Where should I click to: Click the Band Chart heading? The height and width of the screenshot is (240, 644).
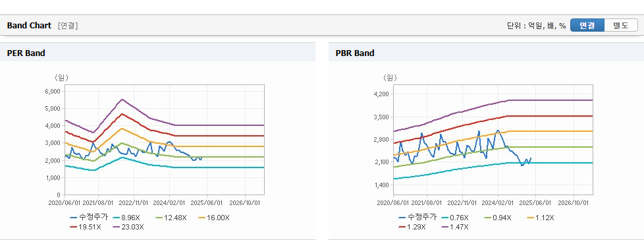point(29,26)
